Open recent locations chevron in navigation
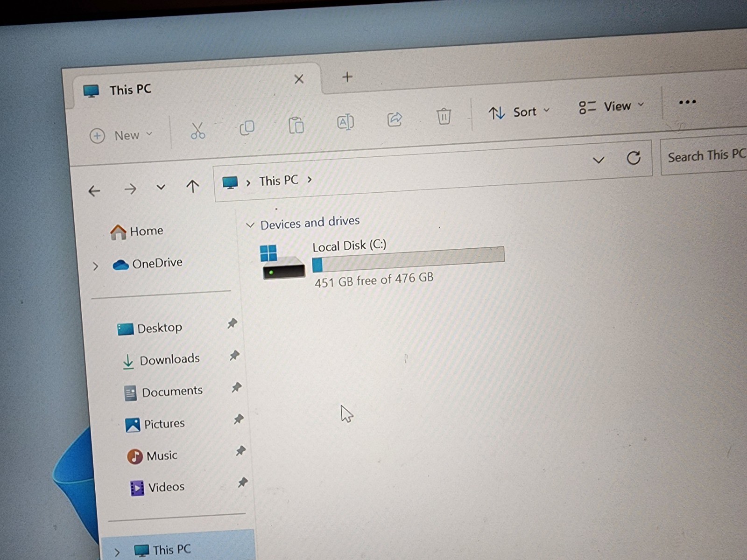The height and width of the screenshot is (560, 747). click(x=161, y=188)
